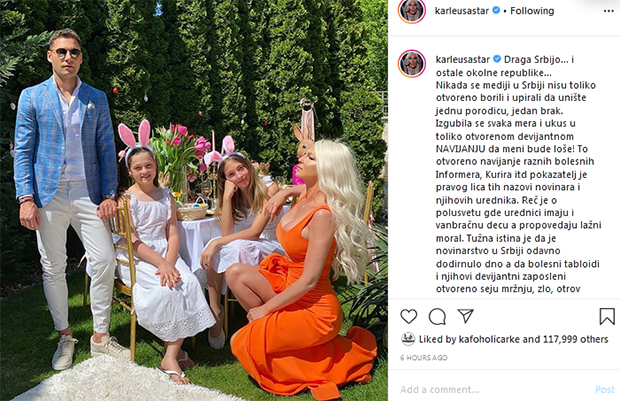Like the post with the heart icon
The width and height of the screenshot is (620, 401).
pyautogui.click(x=408, y=316)
